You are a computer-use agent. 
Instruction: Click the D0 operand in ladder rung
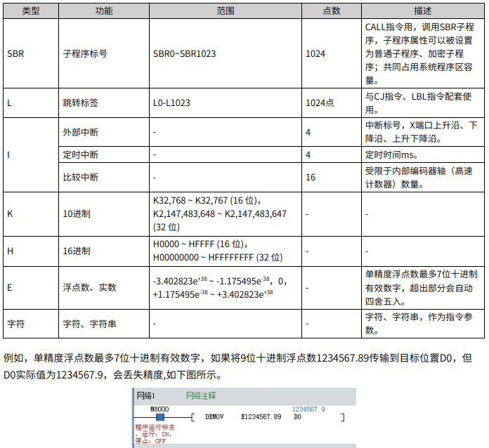297,417
